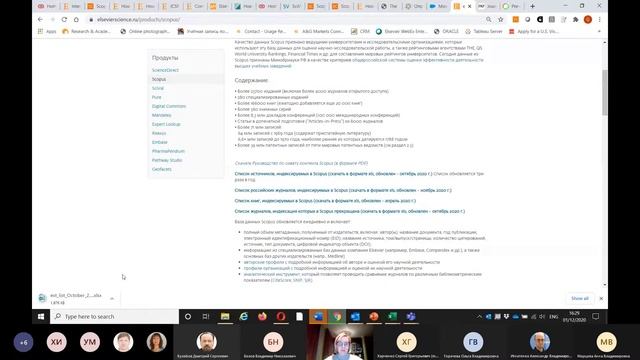This screenshot has width=640, height=360.
Task: Download list of journals discontinued in Scopus
Action: 350,211
